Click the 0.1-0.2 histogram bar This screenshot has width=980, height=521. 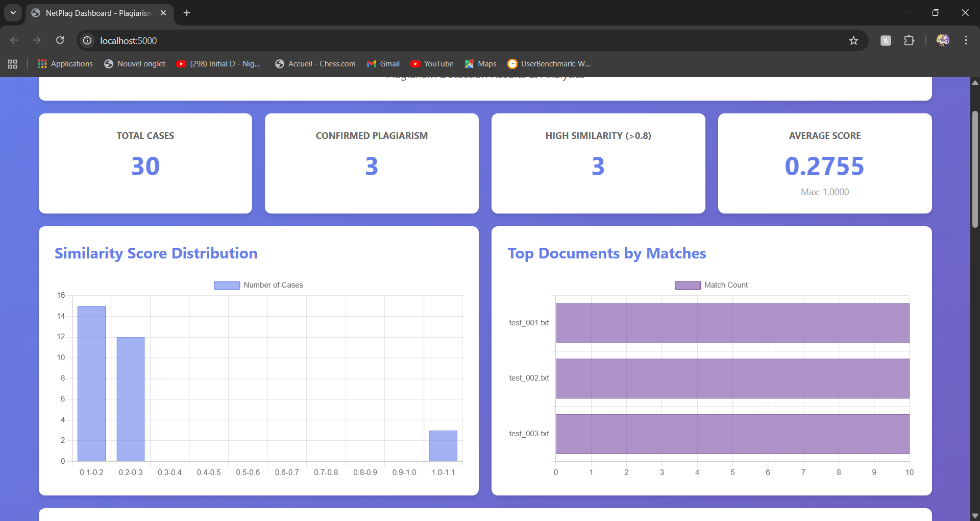(x=92, y=383)
